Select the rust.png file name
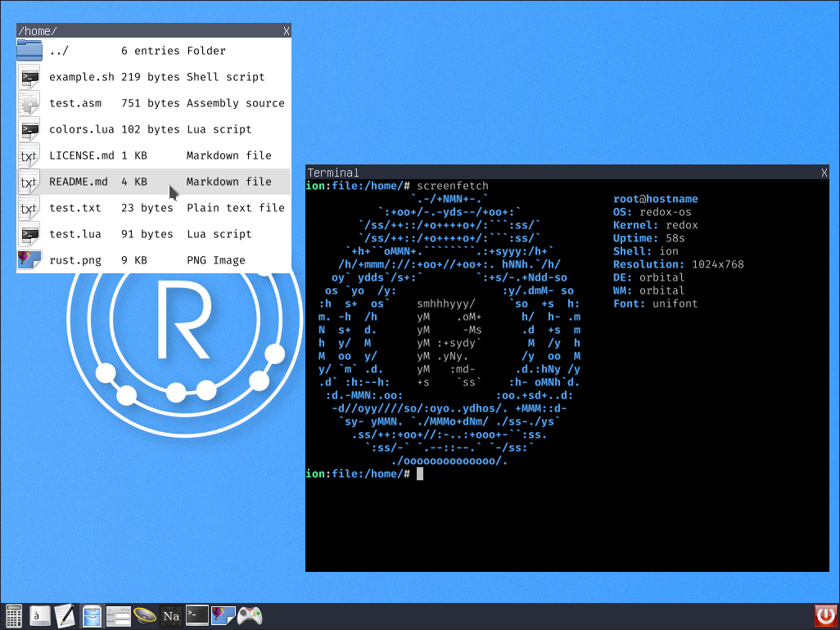 pos(75,261)
